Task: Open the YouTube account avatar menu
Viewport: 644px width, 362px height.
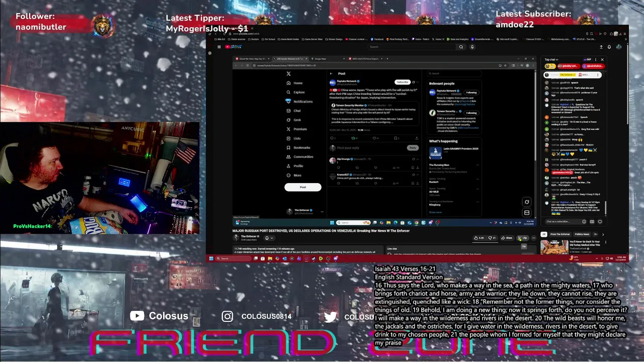Action: point(619,47)
